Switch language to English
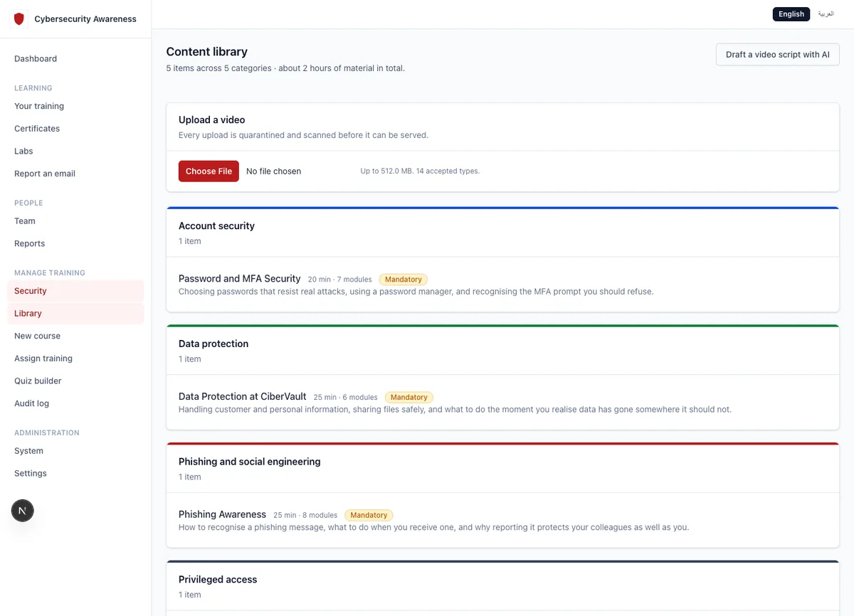854x616 pixels. (x=791, y=14)
